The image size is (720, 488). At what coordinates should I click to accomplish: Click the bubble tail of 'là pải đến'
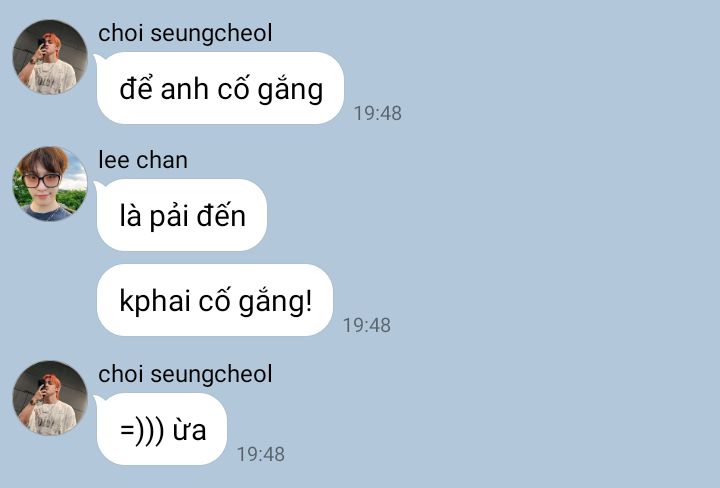point(99,186)
